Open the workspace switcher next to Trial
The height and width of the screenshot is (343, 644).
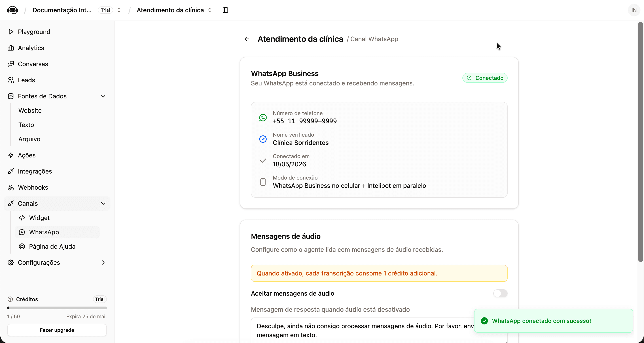click(x=119, y=10)
